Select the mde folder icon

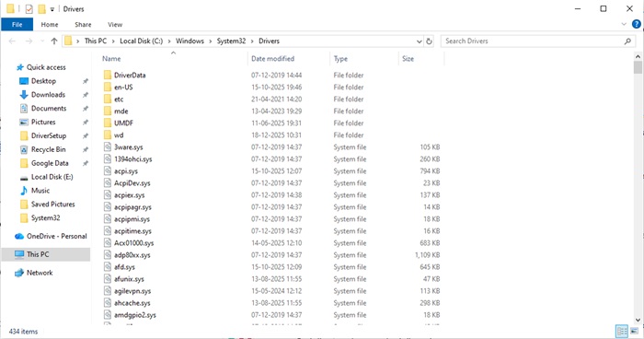point(108,111)
